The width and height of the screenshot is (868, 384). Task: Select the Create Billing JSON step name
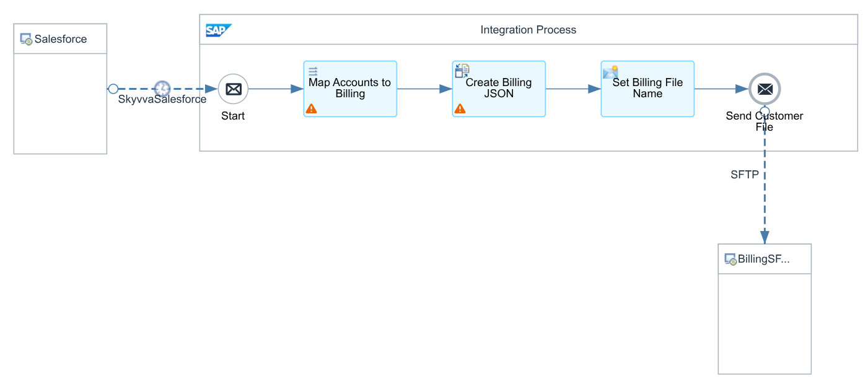pos(499,88)
